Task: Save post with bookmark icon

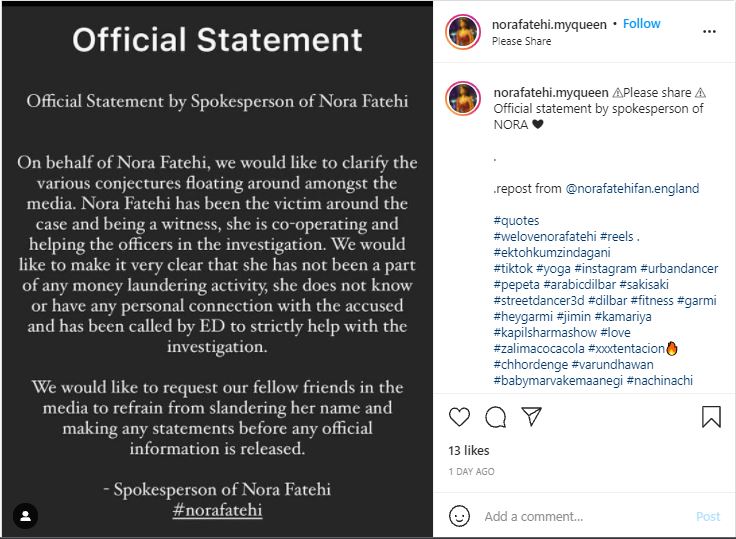Action: click(711, 416)
